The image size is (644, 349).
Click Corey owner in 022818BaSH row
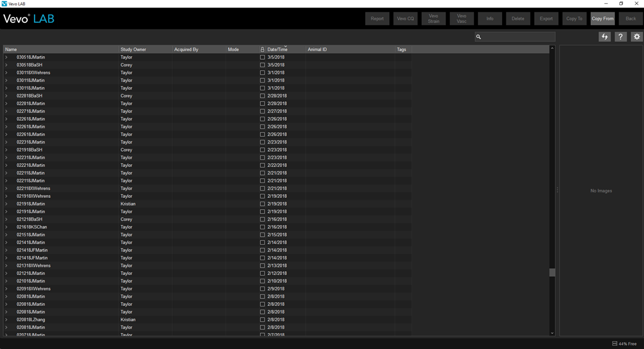[x=126, y=96]
